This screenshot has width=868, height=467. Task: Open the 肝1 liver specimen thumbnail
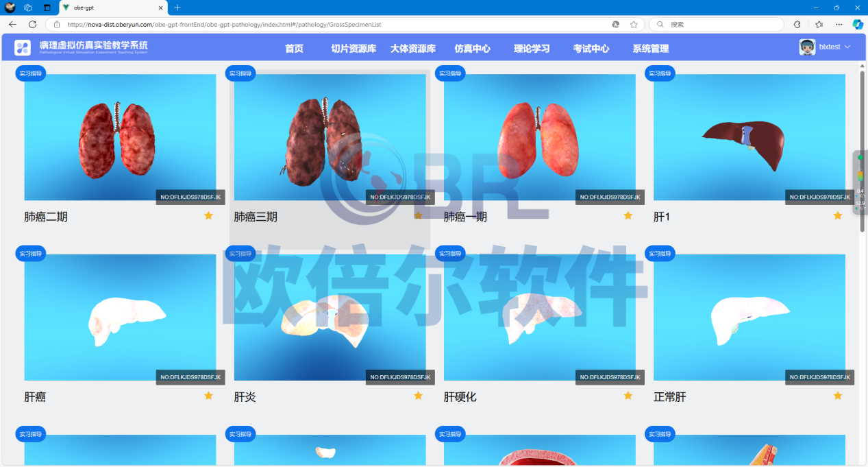tap(749, 137)
